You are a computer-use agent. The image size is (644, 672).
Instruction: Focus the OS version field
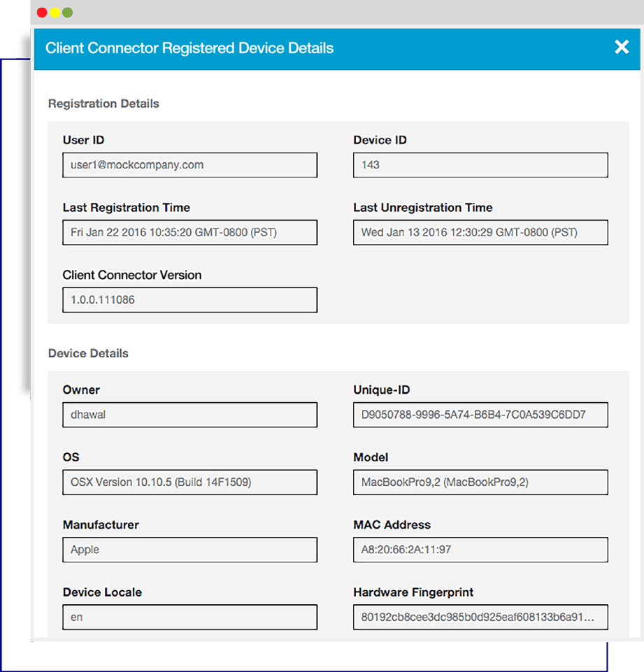(189, 482)
